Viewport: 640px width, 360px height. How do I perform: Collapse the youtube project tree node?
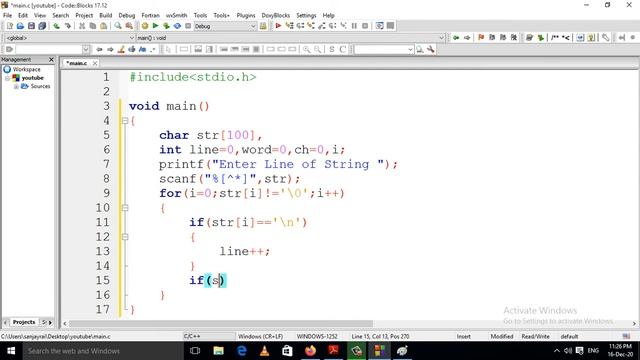(x=7, y=78)
